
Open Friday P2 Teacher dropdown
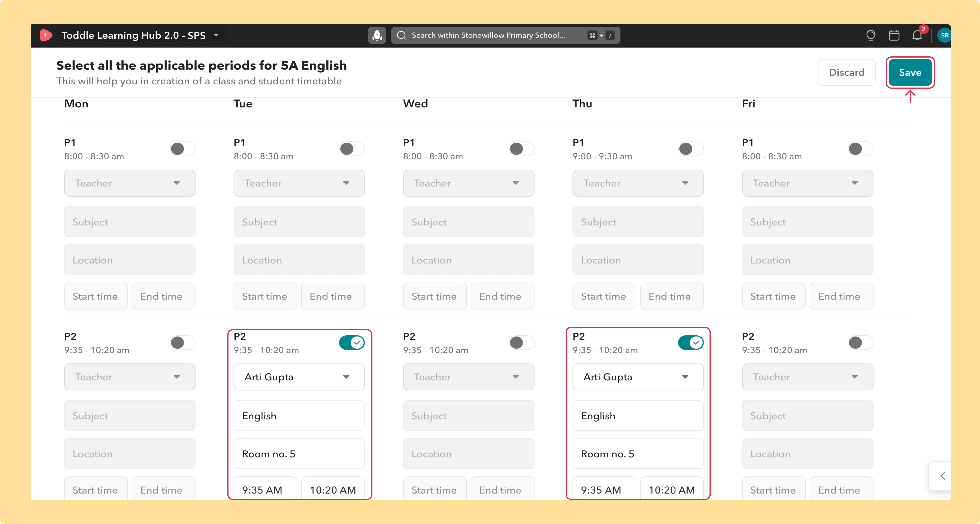tap(808, 377)
